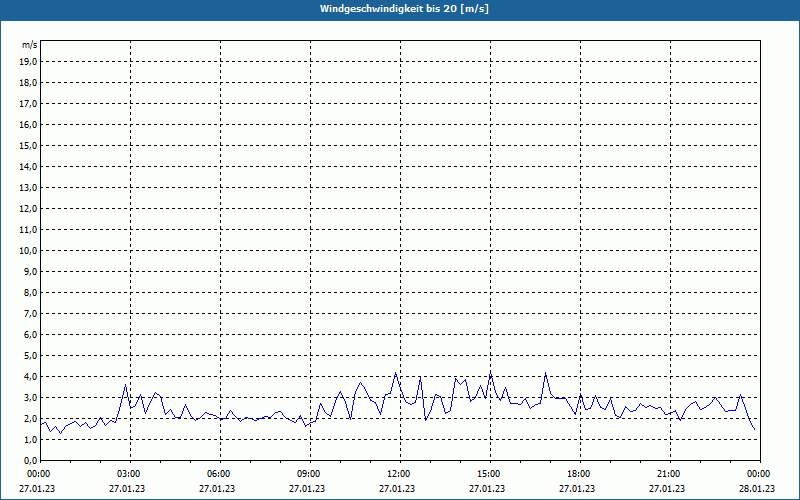Select the y-axis label "4,0"
800x500 pixels.
click(x=31, y=377)
